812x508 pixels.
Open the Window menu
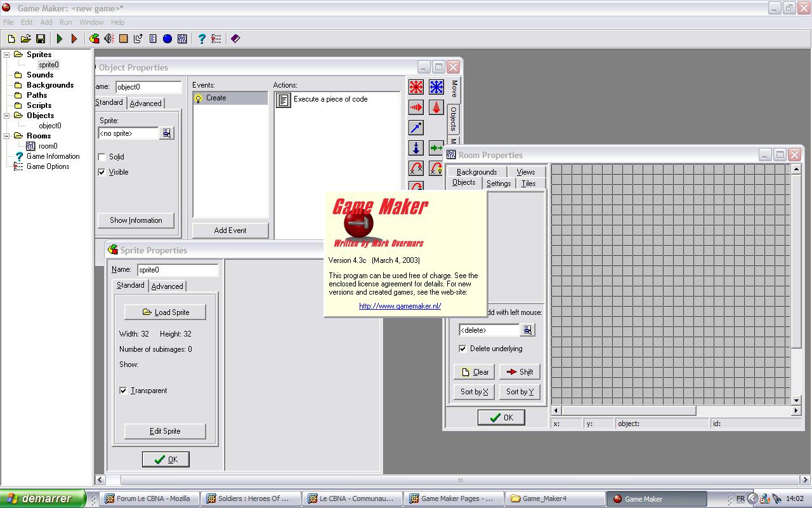point(91,22)
